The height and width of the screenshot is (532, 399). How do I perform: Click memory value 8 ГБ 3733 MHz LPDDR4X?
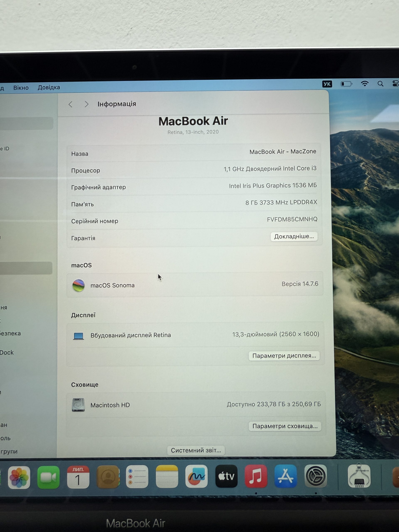pos(281,202)
